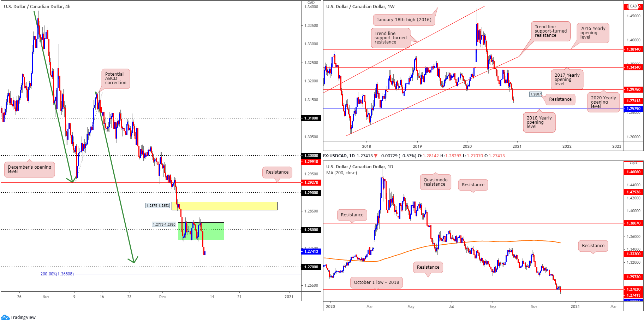Viewport: 644px width, 321px height.
Task: Open the 'January 18th high (2016)' annotation
Action: [x=404, y=20]
